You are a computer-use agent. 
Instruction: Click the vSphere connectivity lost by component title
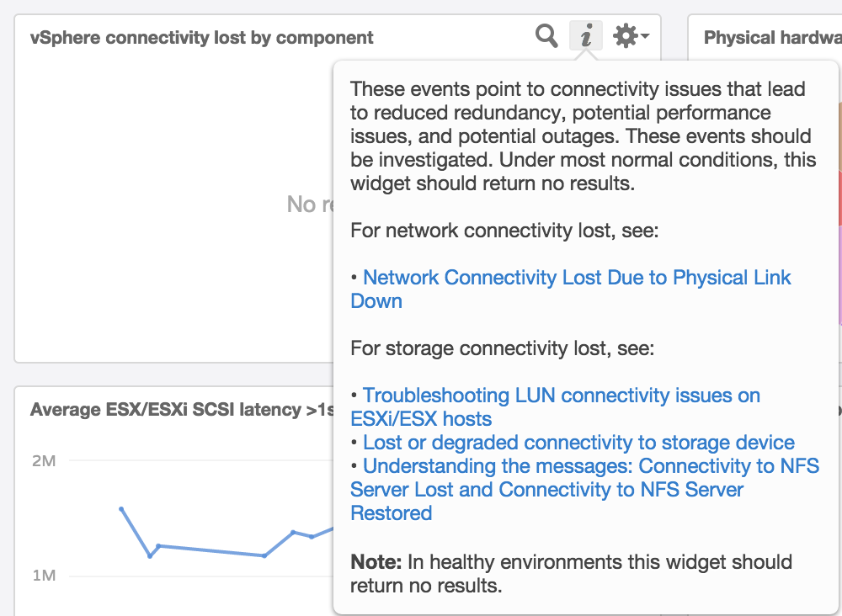tap(202, 38)
